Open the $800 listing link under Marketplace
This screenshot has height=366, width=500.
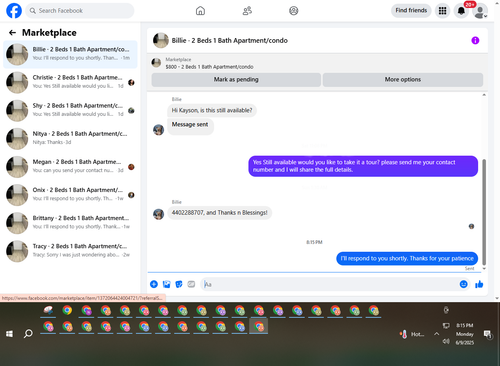pos(209,67)
